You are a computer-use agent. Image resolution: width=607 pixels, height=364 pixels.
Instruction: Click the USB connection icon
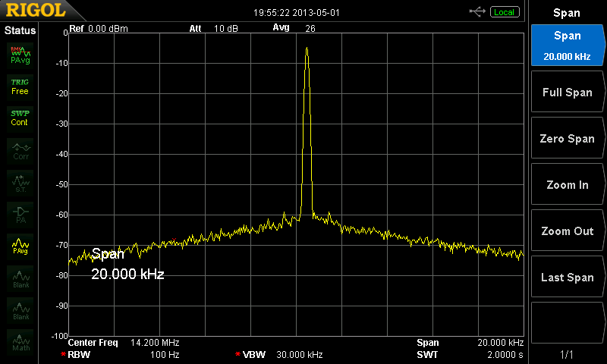pos(478,11)
